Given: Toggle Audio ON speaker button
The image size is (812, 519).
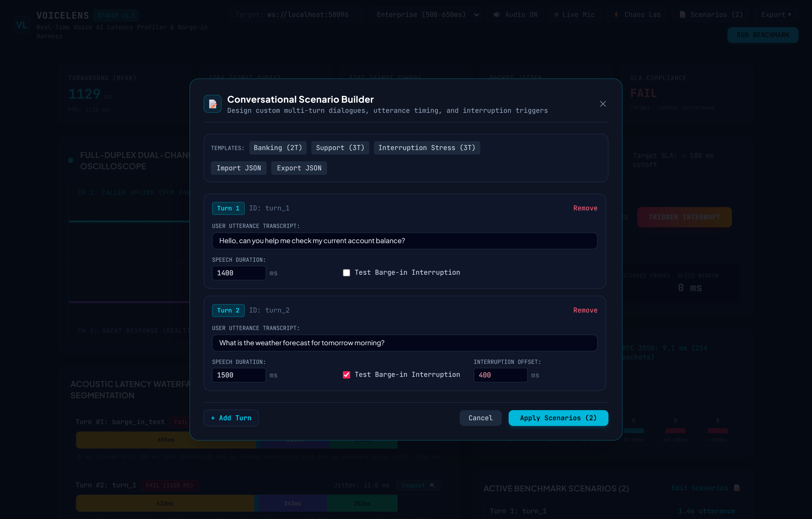Looking at the screenshot, I should coord(515,15).
